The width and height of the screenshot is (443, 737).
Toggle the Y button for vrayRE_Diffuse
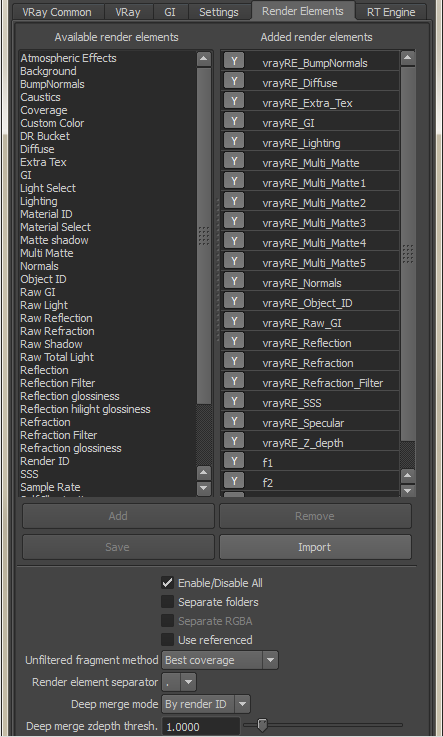(233, 81)
